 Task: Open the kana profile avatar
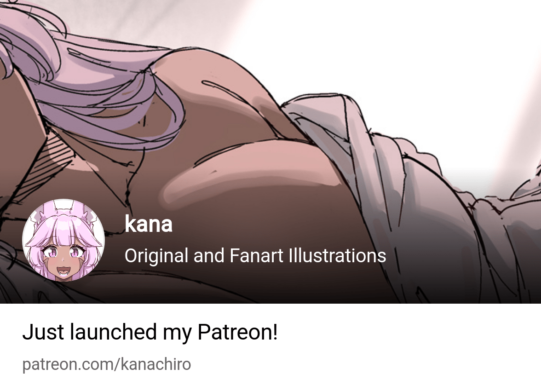pyautogui.click(x=63, y=240)
